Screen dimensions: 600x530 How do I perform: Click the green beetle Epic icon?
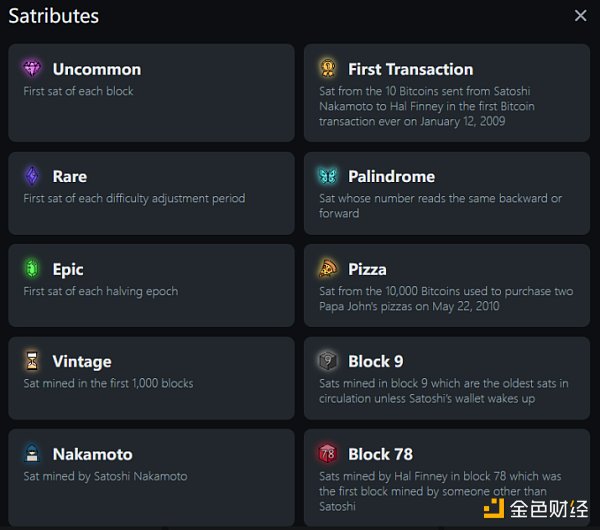[x=32, y=269]
